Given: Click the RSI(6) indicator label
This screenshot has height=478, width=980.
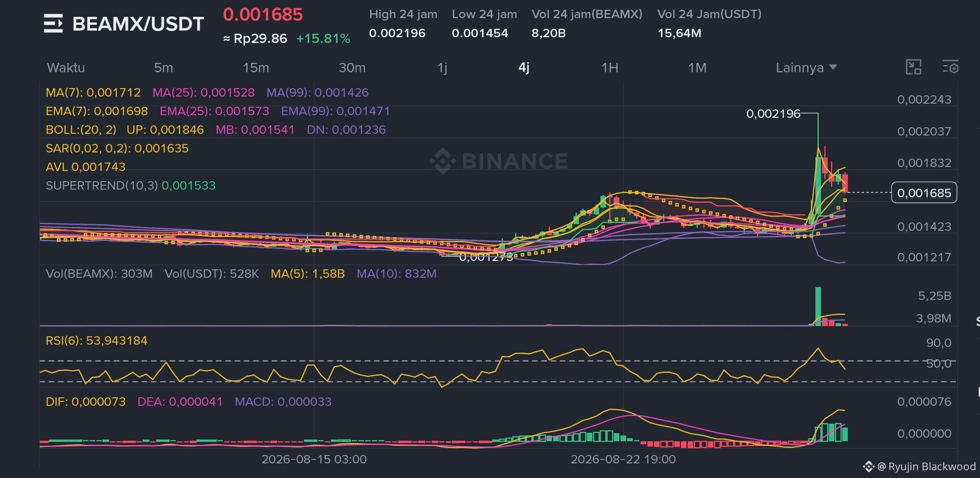Looking at the screenshot, I should point(96,341).
